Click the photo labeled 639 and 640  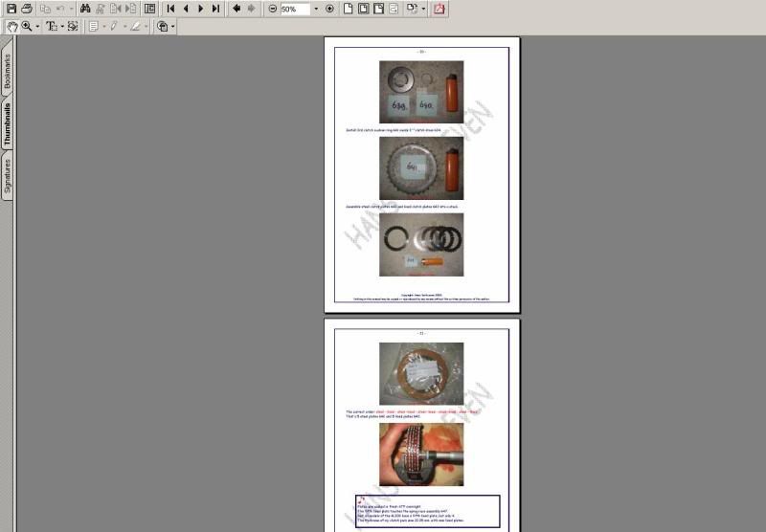click(421, 92)
